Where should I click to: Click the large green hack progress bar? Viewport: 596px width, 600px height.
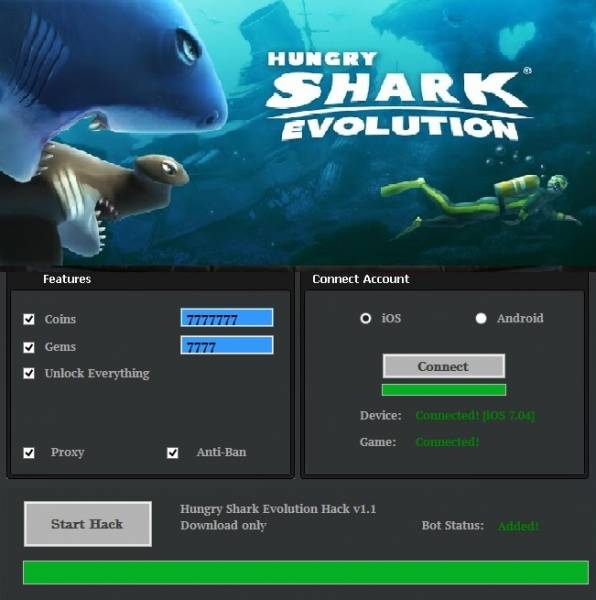pos(306,572)
